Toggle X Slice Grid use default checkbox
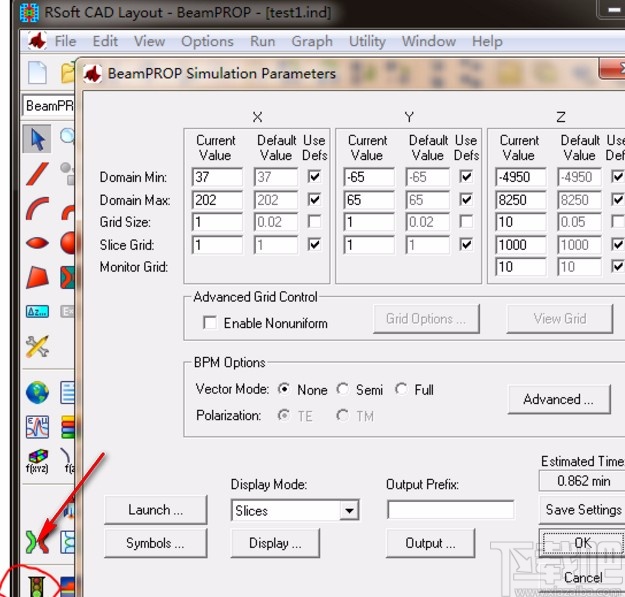The height and width of the screenshot is (597, 625). pyautogui.click(x=314, y=244)
